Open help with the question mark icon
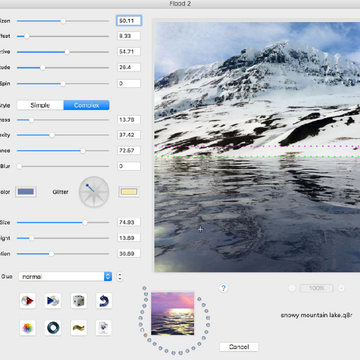The height and width of the screenshot is (360, 360). coord(224,288)
